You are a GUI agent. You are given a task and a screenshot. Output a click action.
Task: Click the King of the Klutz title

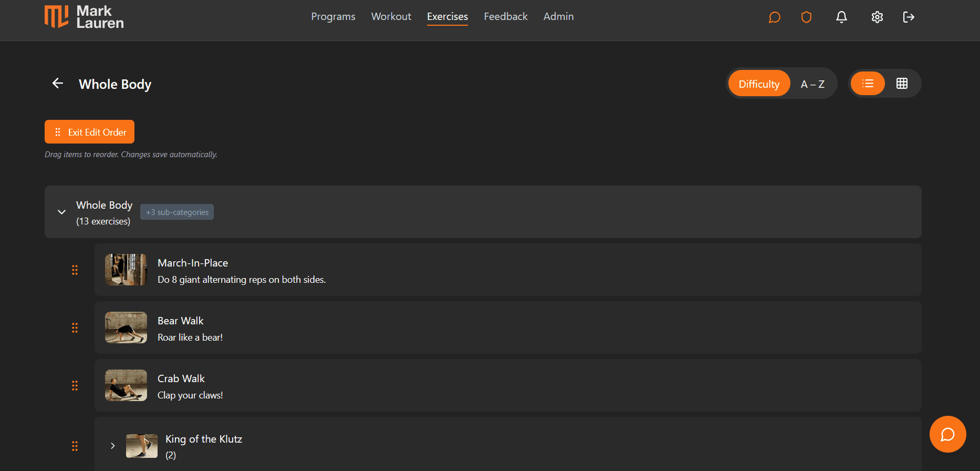click(x=204, y=439)
